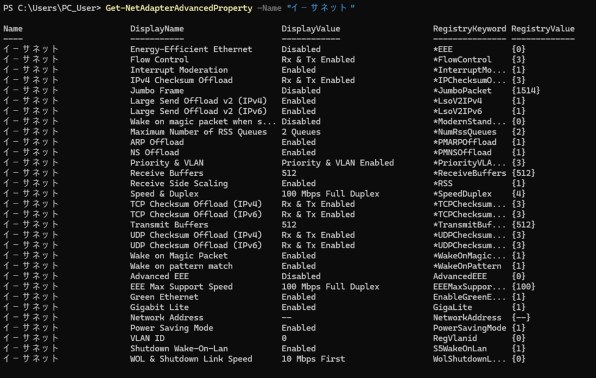Click the Receive Side Scaling entry
Screen dimensions: 596x378
click(179, 184)
